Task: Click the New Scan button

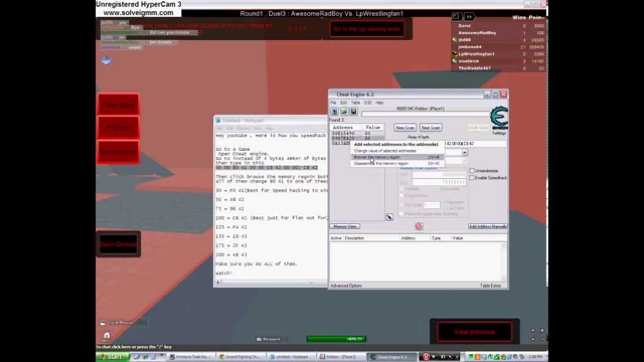Action: point(405,128)
